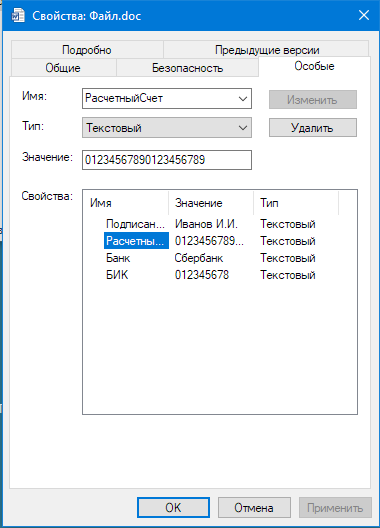Click the value 0123456789... in the list
380x528 pixels.
209,240
